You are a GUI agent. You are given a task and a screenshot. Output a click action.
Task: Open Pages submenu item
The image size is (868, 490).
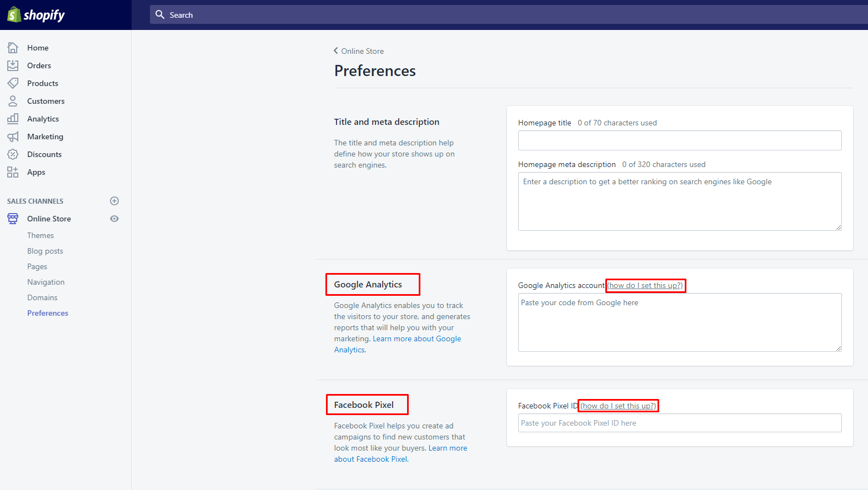tap(37, 266)
